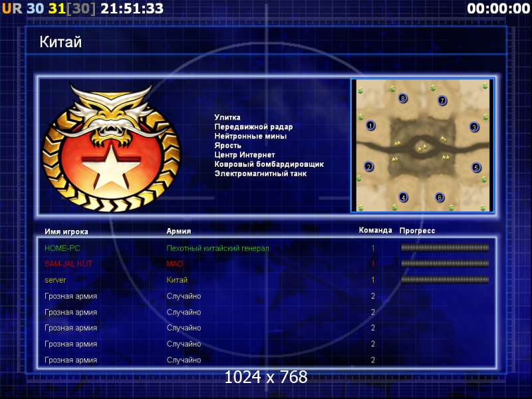Screen dimensions: 532x399
Task: Select start position 8 on the map
Action: click(403, 98)
